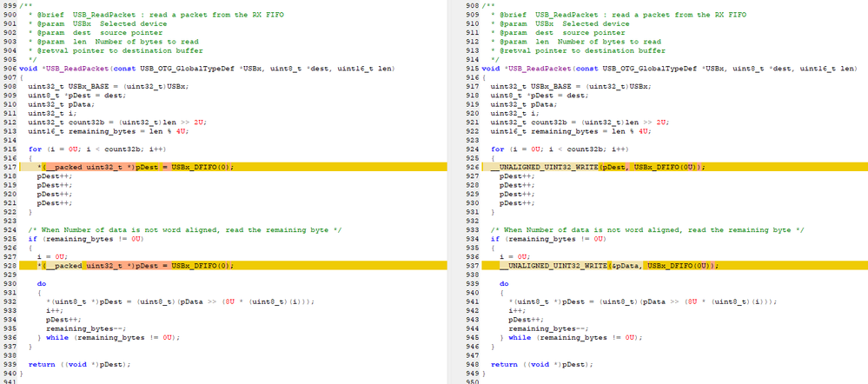Click the USB_ReadPacket function signature in left pane

coord(209,69)
